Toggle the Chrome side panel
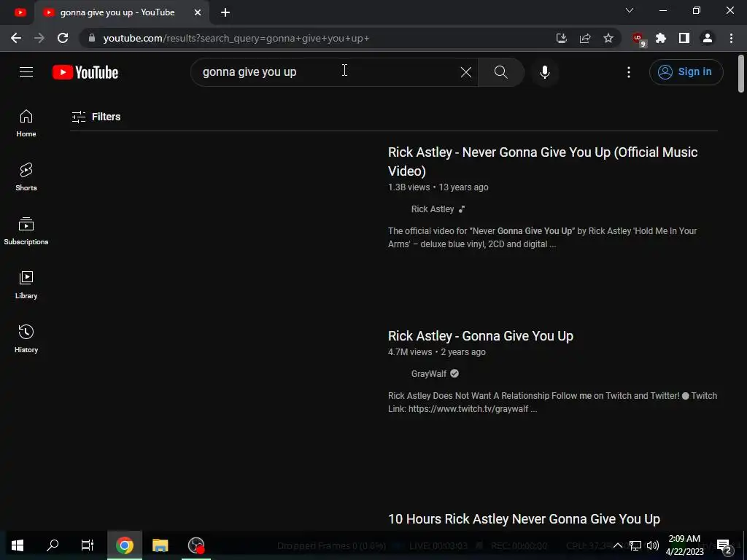This screenshot has height=560, width=747. [684, 38]
